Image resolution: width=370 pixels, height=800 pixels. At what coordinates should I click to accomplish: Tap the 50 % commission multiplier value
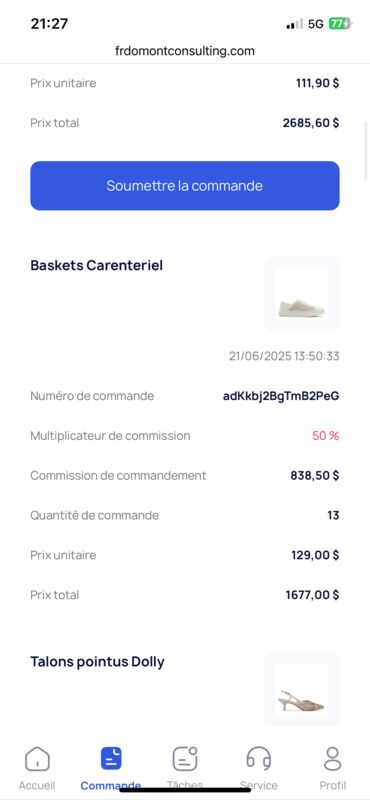(x=326, y=436)
